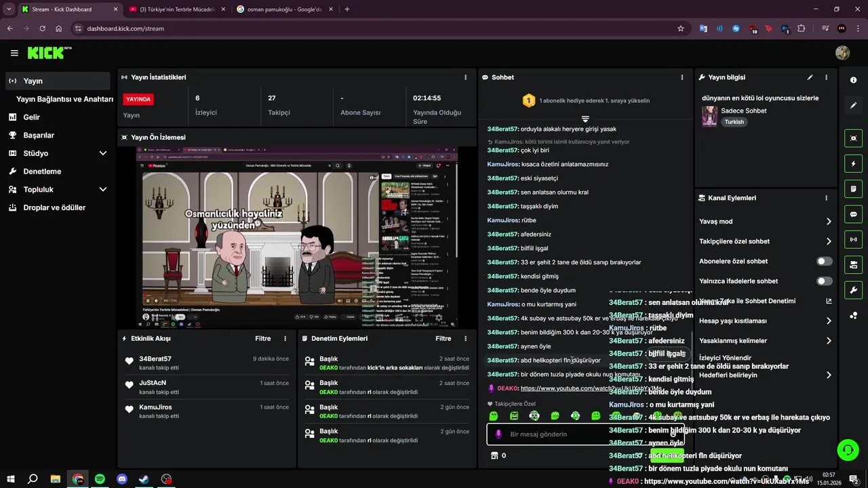
Task: Open Yayın bilgisi three-dot options
Action: pyautogui.click(x=826, y=77)
